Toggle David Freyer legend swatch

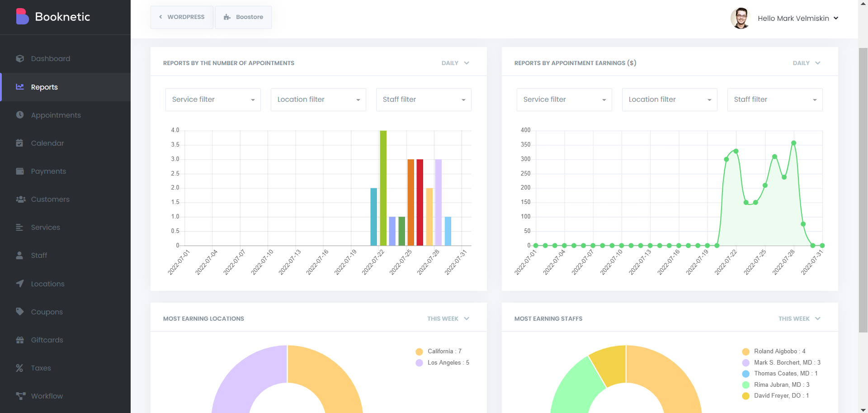tap(745, 396)
